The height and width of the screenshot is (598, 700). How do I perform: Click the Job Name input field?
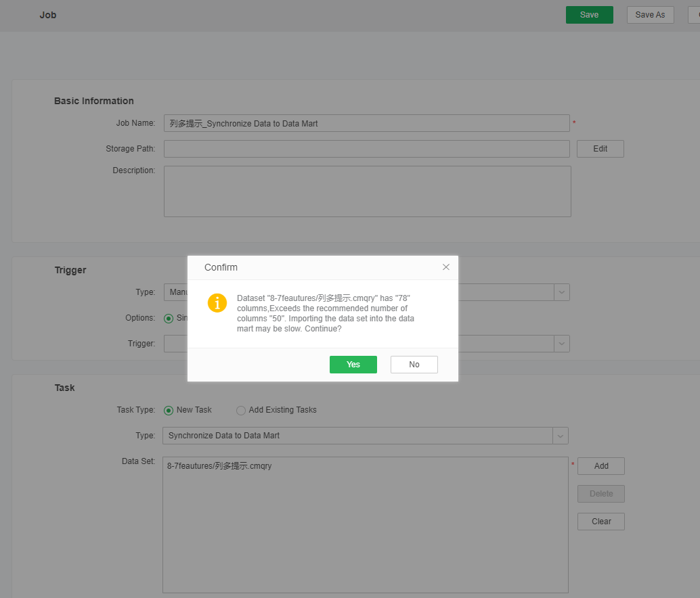pyautogui.click(x=366, y=123)
